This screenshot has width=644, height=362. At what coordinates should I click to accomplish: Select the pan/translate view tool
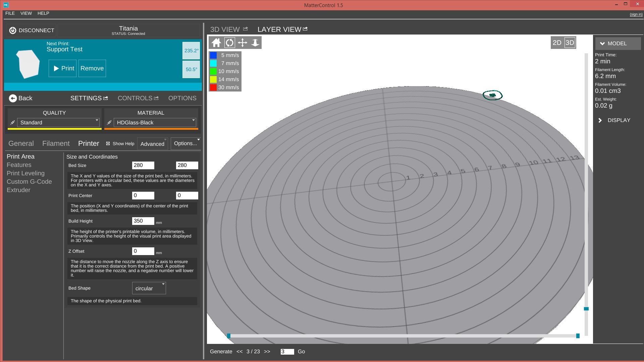(x=243, y=43)
